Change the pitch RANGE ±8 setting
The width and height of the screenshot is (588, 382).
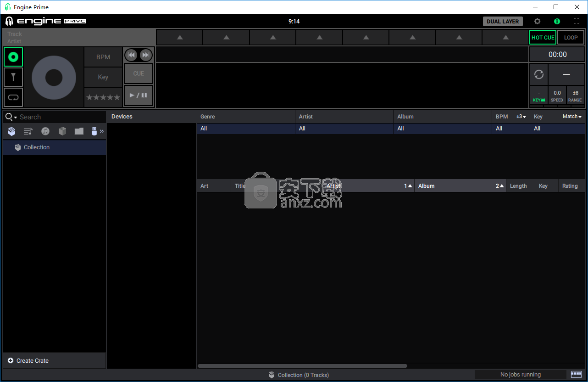click(575, 95)
